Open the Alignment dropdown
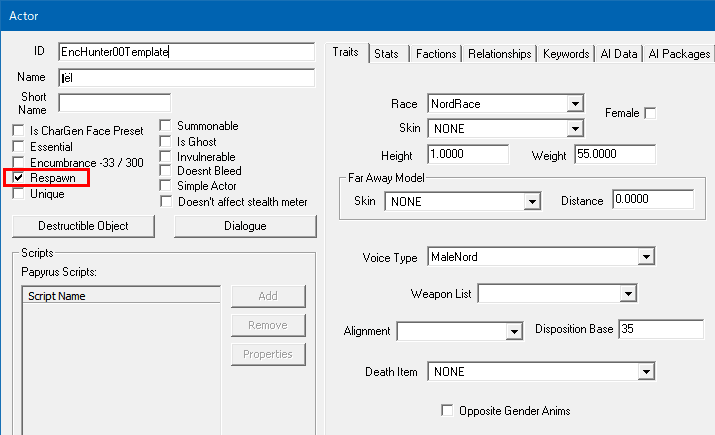The width and height of the screenshot is (715, 435). coord(514,331)
